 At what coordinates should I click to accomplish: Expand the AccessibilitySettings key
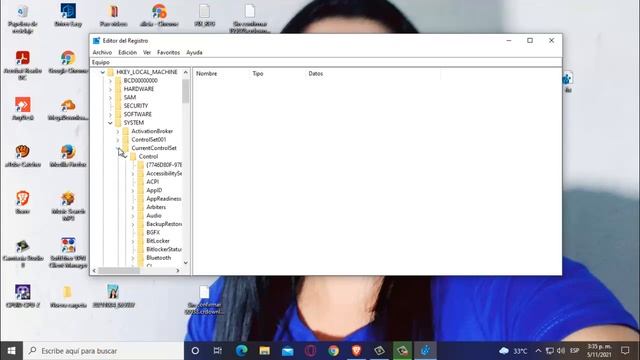tap(133, 174)
